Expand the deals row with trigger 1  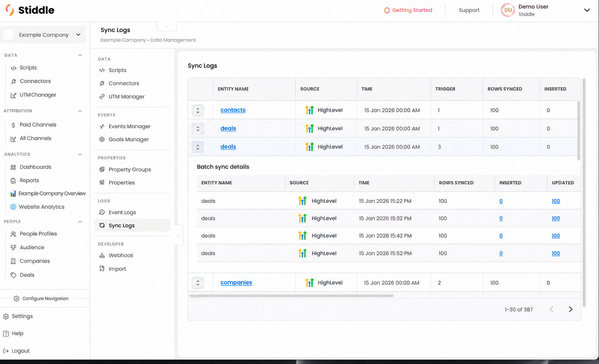(198, 129)
